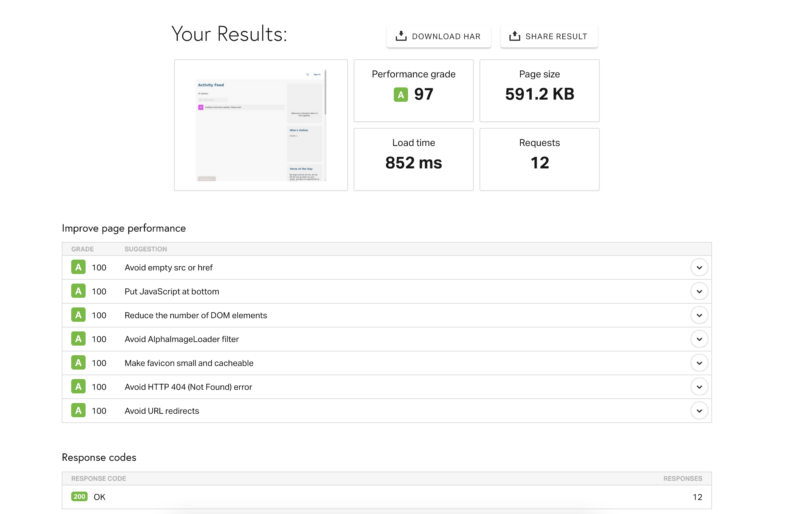Expand Avoid HTTP 404 (Not Found) error

tap(699, 387)
